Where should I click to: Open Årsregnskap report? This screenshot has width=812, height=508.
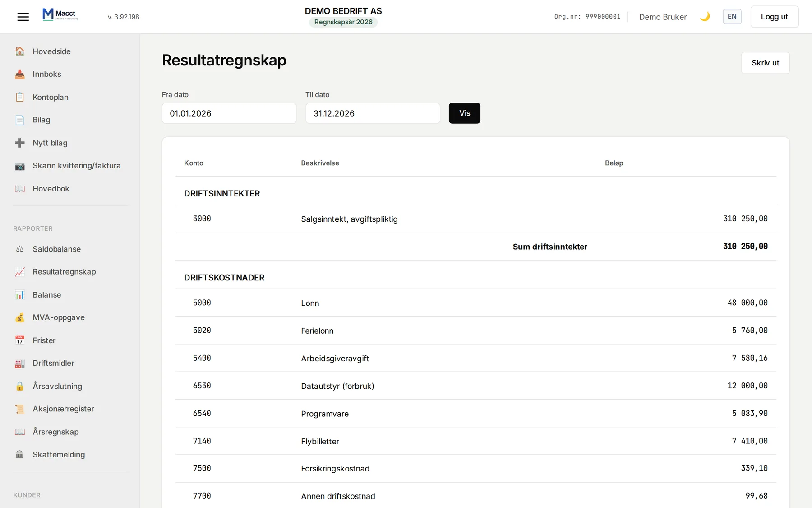(x=55, y=432)
